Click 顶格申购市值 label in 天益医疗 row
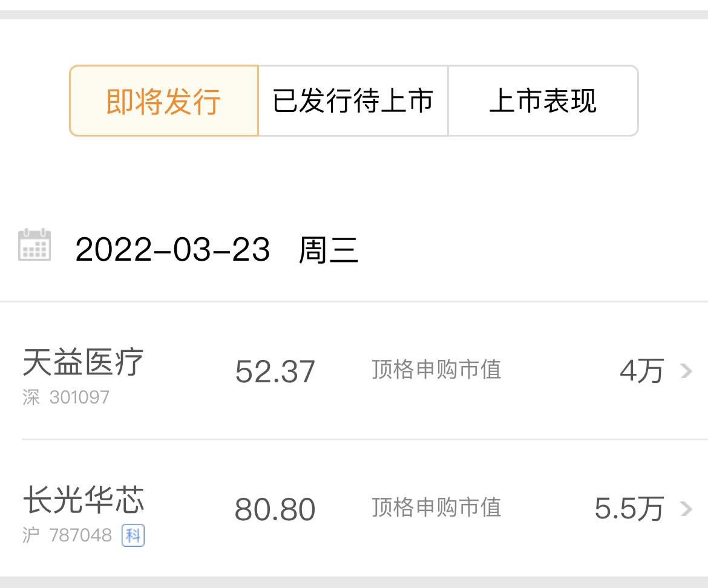 point(436,370)
